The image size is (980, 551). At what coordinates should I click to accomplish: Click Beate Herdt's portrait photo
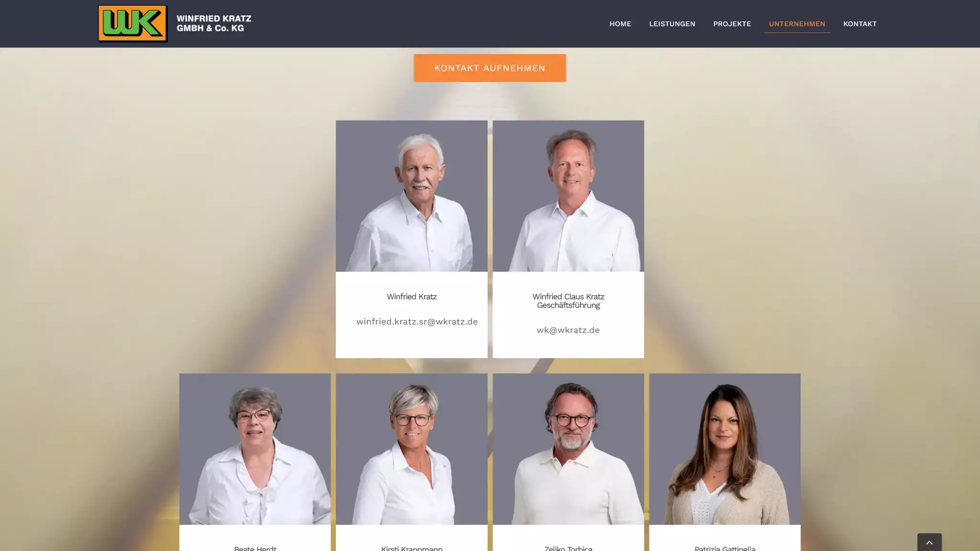[x=255, y=449]
